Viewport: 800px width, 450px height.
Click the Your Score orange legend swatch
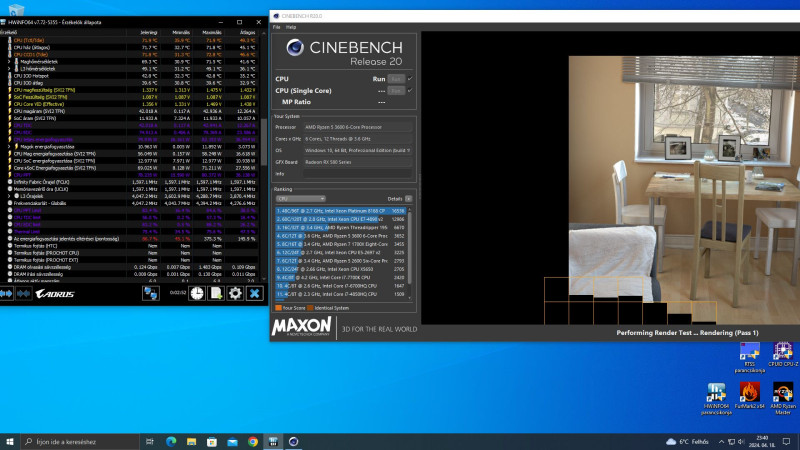pos(279,308)
